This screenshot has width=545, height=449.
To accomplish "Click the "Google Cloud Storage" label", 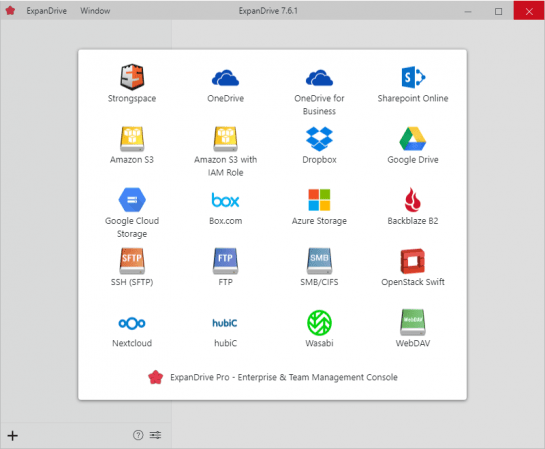I will [132, 227].
